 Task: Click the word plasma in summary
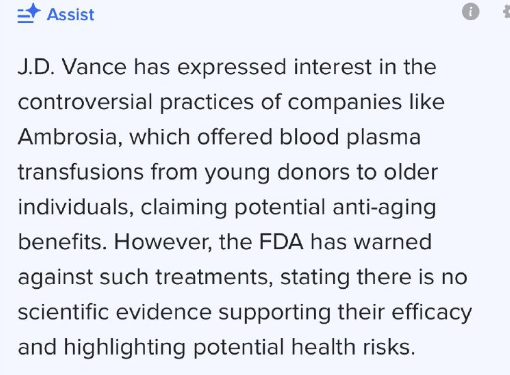coord(383,138)
